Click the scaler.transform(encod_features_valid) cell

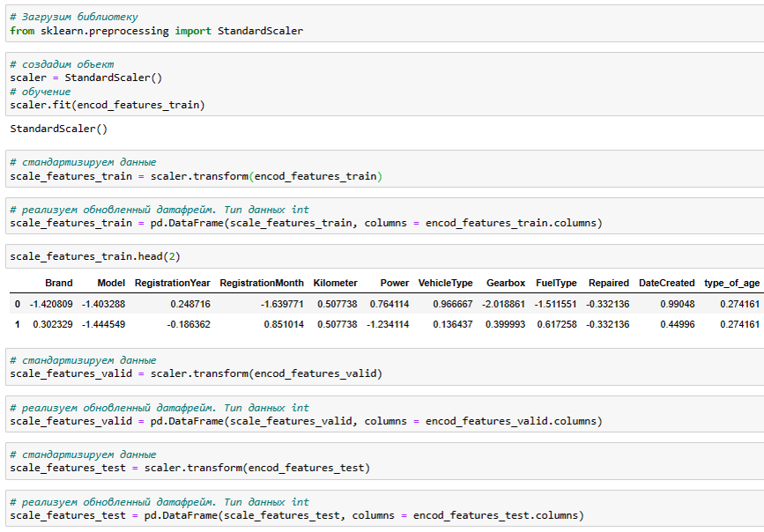pos(384,366)
